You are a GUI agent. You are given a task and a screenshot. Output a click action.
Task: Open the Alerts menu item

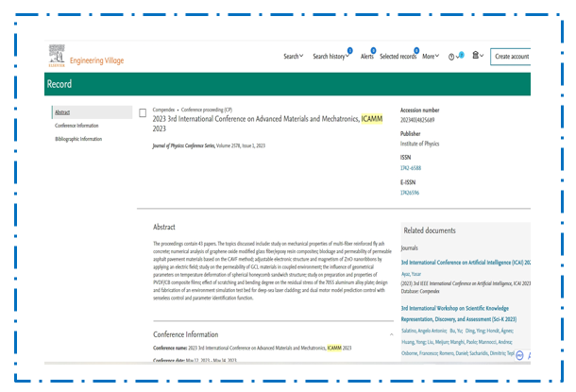click(366, 57)
